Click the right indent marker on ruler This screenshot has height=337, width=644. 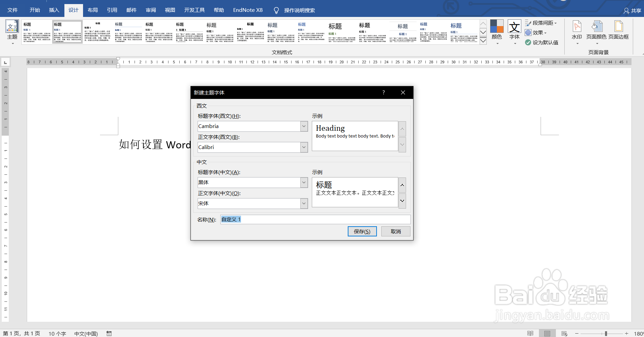tap(540, 64)
